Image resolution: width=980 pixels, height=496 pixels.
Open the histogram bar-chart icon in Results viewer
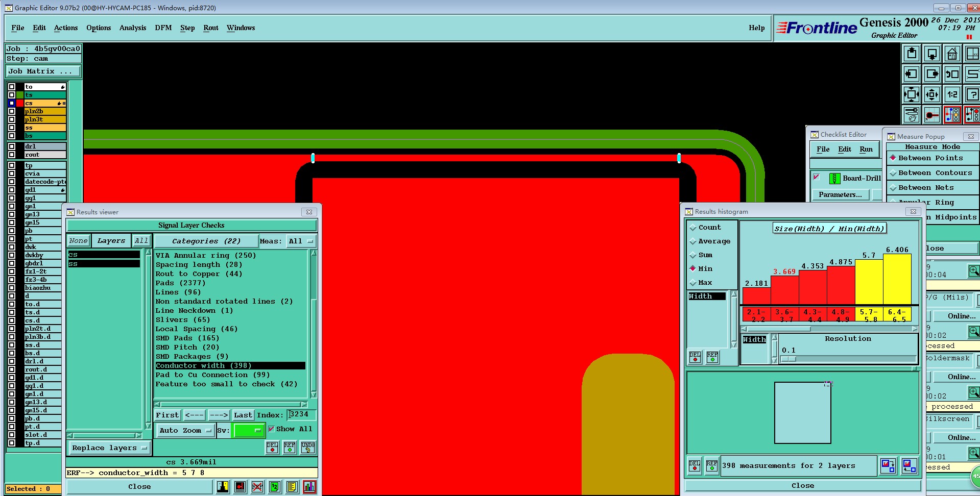click(x=309, y=487)
